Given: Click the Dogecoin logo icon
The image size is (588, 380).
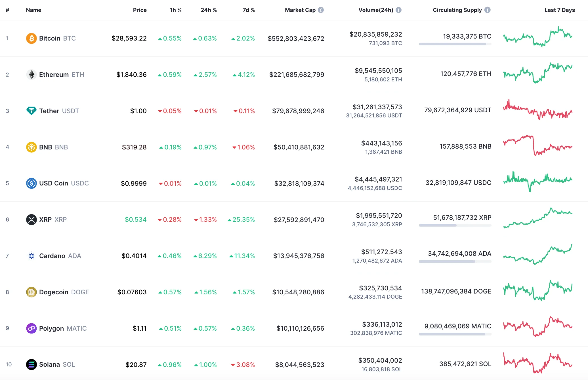Looking at the screenshot, I should (31, 292).
